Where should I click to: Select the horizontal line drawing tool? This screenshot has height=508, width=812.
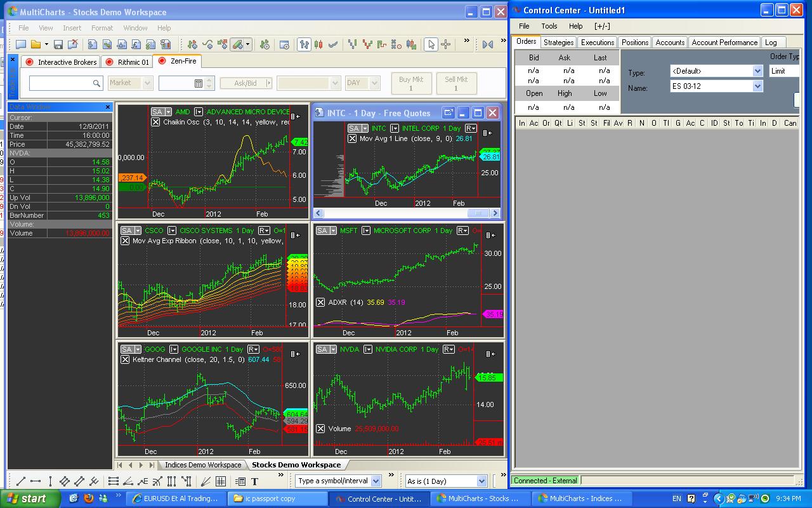click(x=36, y=481)
